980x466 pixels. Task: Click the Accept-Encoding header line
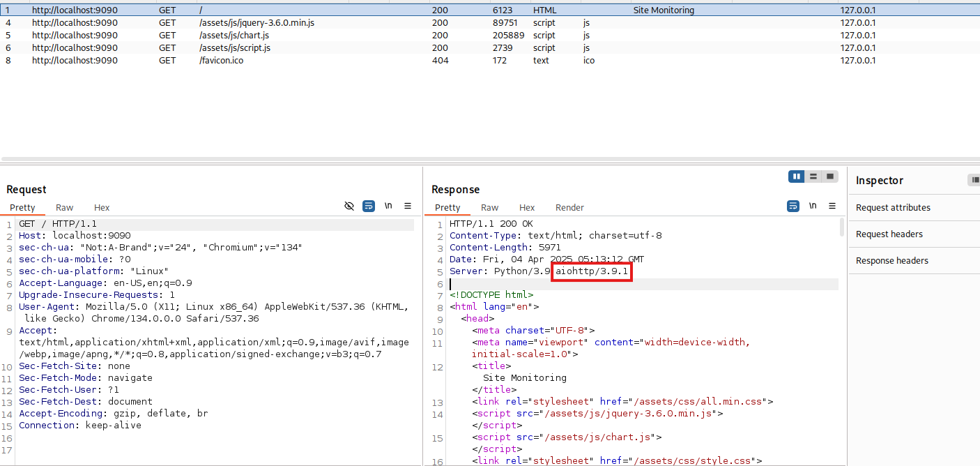(114, 414)
